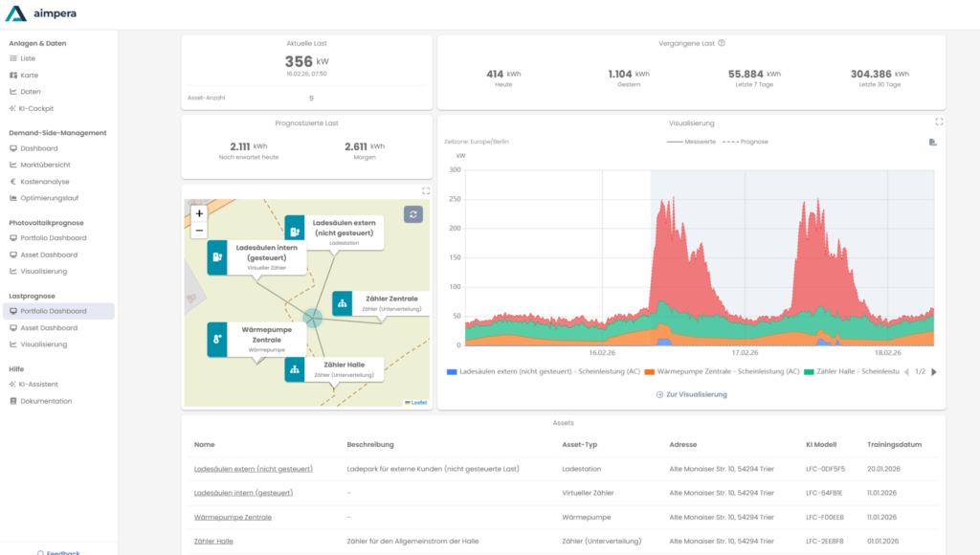Viewport: 980px width, 555px height.
Task: Expand the map to fullscreen
Action: point(426,190)
